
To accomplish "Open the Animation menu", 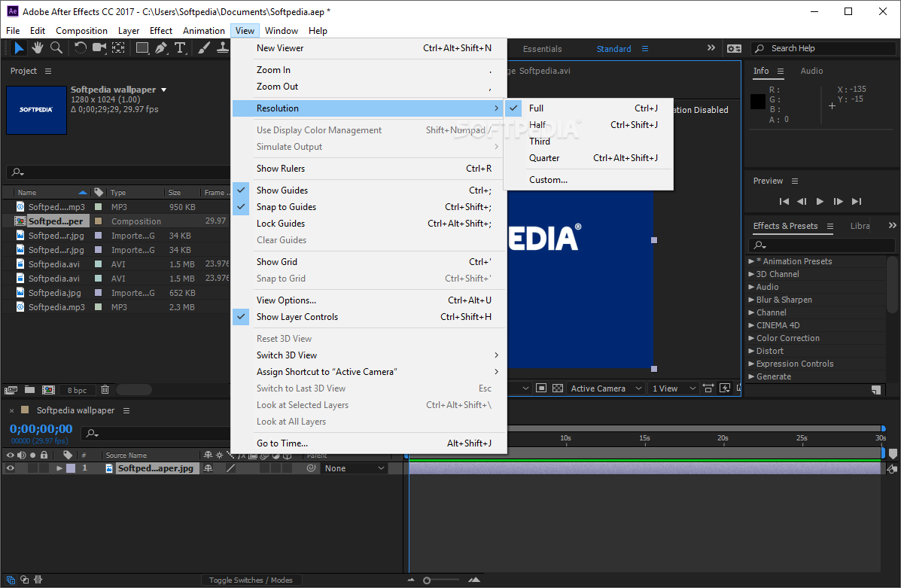I will tap(204, 30).
